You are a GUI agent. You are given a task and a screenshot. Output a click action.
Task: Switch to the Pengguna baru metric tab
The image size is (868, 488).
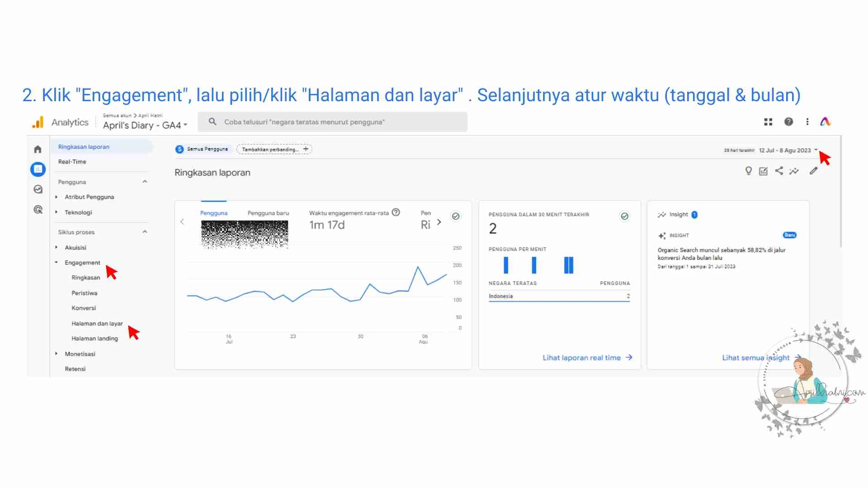[x=268, y=213]
